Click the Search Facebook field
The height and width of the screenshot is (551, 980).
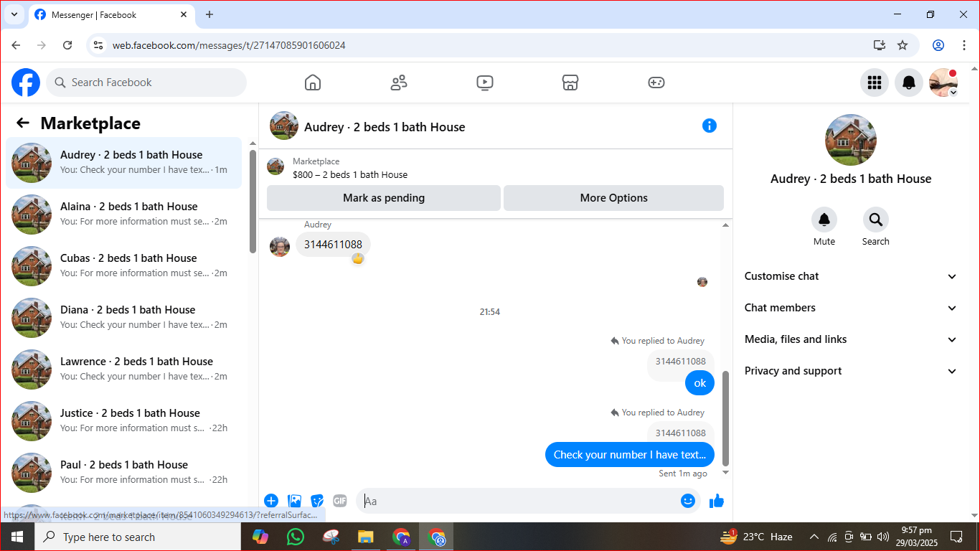pyautogui.click(x=146, y=83)
